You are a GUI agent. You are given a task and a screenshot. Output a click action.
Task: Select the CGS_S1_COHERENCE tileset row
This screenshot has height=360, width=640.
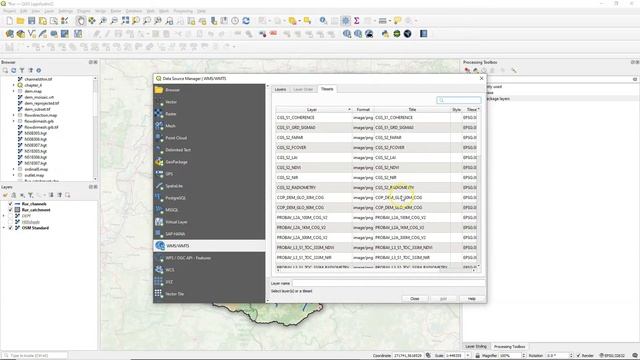pos(376,118)
